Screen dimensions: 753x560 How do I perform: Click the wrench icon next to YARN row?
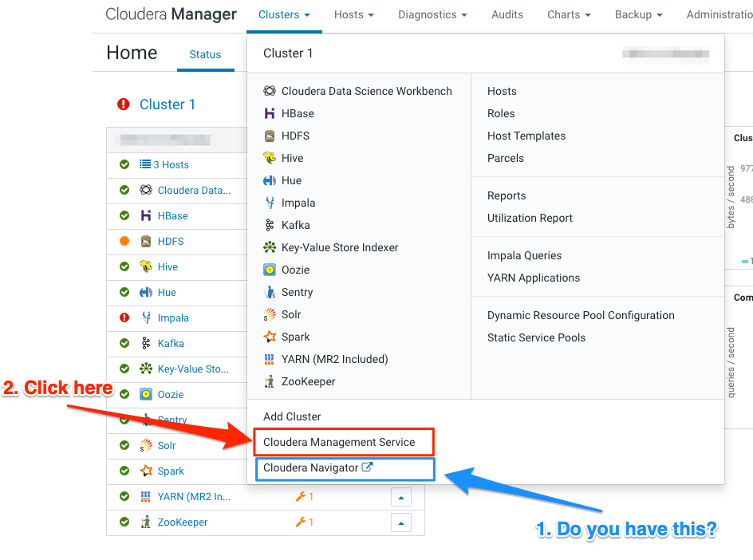click(x=302, y=496)
